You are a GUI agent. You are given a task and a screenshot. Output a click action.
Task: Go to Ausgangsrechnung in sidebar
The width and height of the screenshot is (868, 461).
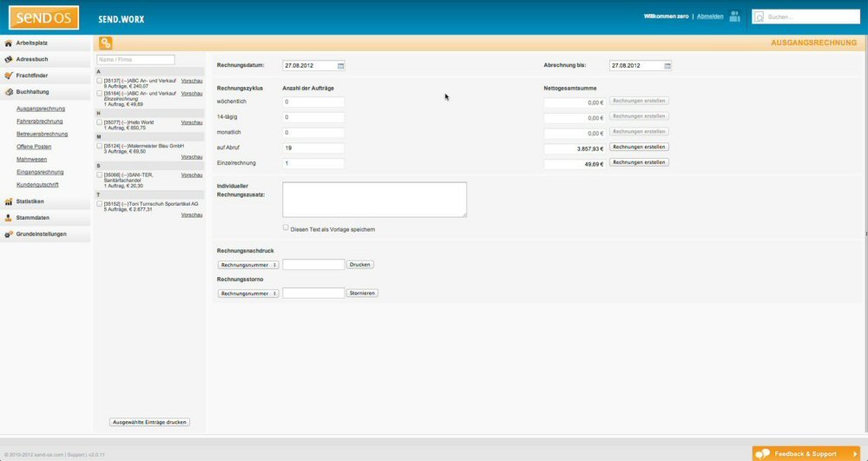click(41, 109)
